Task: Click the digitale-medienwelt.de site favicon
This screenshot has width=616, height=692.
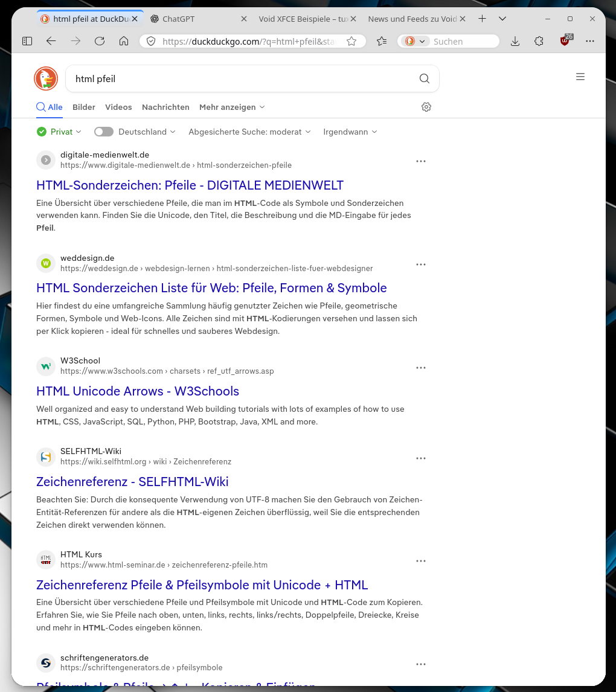Action: (x=46, y=160)
